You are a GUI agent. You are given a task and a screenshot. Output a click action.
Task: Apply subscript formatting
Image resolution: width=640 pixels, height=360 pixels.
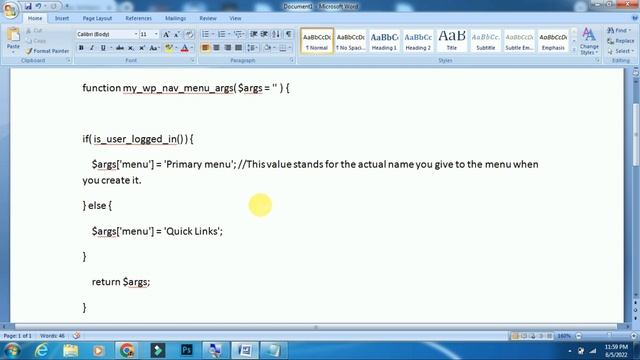pos(131,48)
